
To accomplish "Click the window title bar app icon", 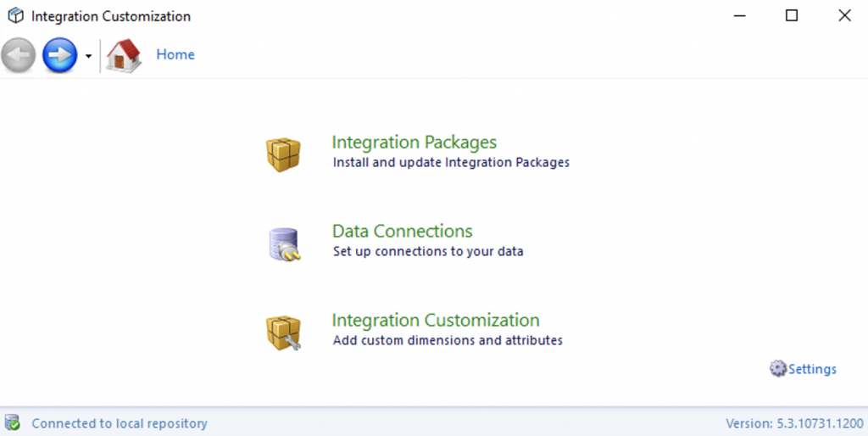I will pos(15,16).
